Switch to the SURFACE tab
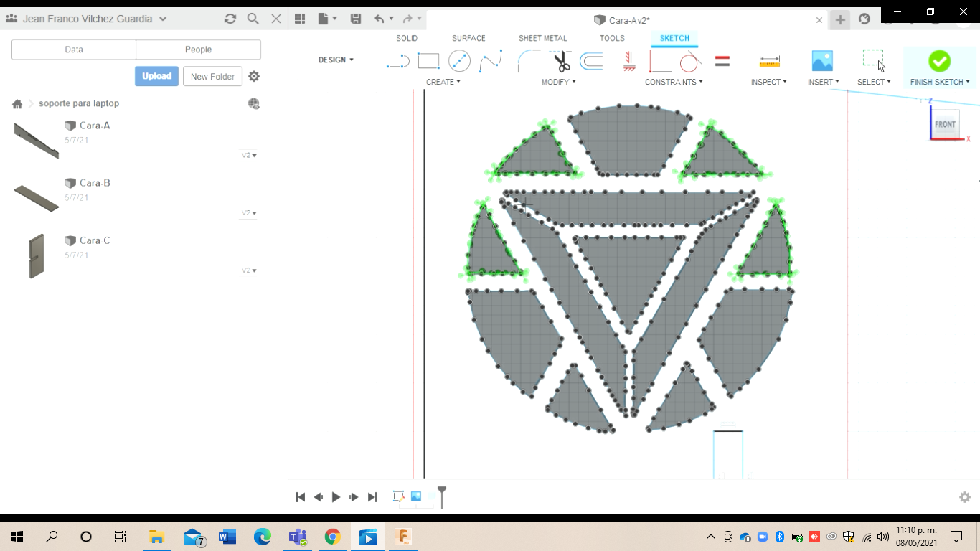The image size is (980, 551). 468,38
